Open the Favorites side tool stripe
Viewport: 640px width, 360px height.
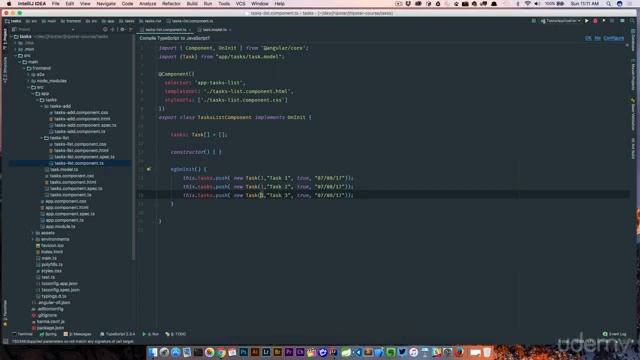click(5, 313)
